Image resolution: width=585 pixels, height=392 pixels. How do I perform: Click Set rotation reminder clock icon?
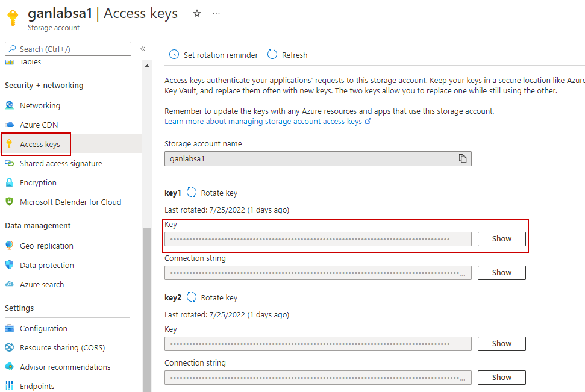click(174, 55)
